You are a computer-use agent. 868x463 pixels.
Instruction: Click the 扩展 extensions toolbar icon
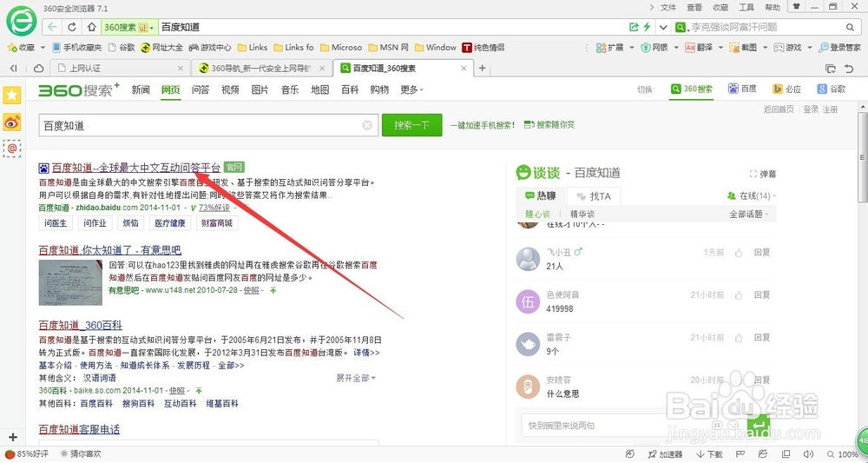coord(609,48)
